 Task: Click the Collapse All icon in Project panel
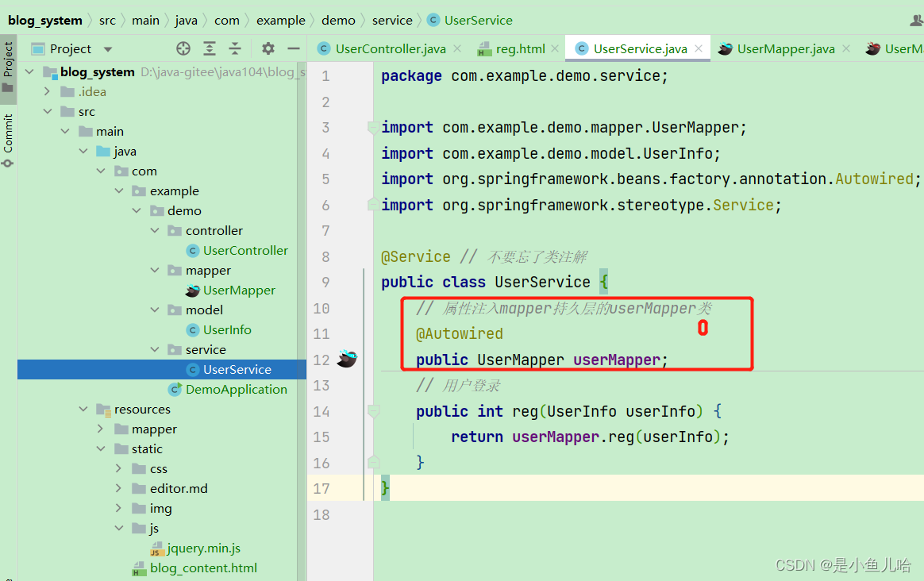coord(234,48)
